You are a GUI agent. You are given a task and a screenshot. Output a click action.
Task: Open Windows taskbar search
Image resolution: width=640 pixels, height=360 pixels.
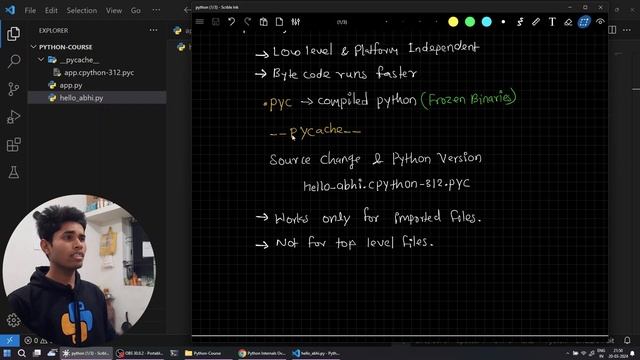[22, 353]
